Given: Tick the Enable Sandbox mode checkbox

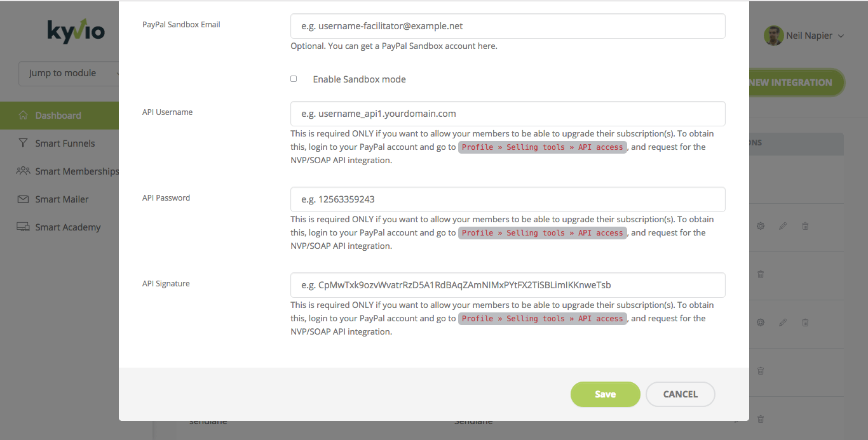Looking at the screenshot, I should coord(294,79).
